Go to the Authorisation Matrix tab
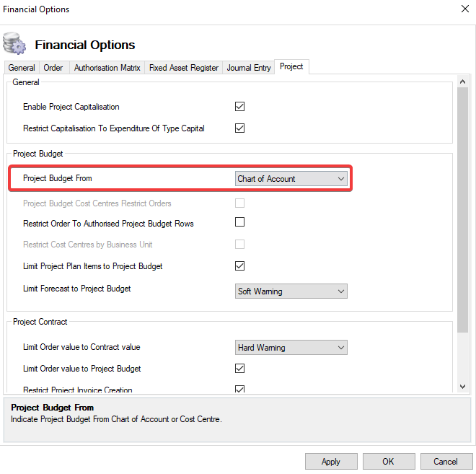The width and height of the screenshot is (476, 474). tap(107, 68)
